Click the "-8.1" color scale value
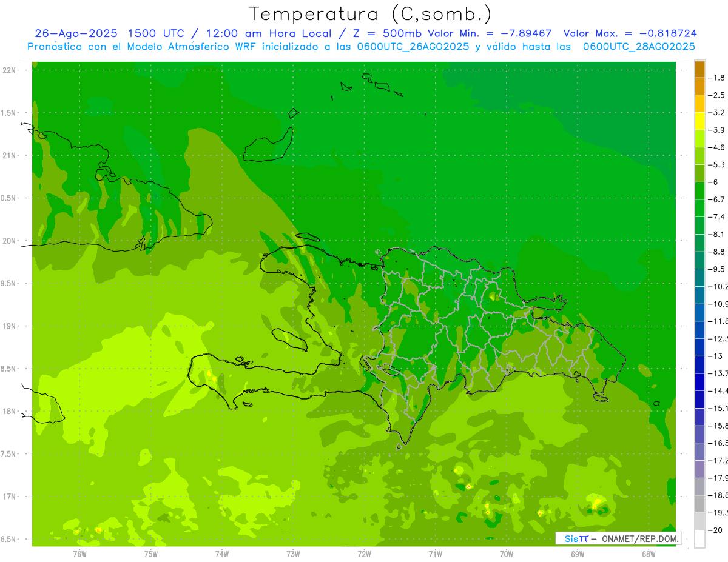Image resolution: width=728 pixels, height=562 pixels. pyautogui.click(x=716, y=234)
